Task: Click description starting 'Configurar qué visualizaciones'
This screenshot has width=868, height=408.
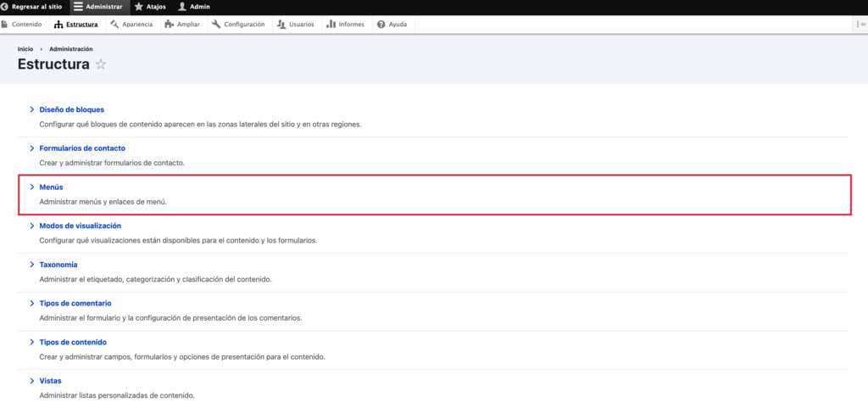Action: tap(178, 240)
